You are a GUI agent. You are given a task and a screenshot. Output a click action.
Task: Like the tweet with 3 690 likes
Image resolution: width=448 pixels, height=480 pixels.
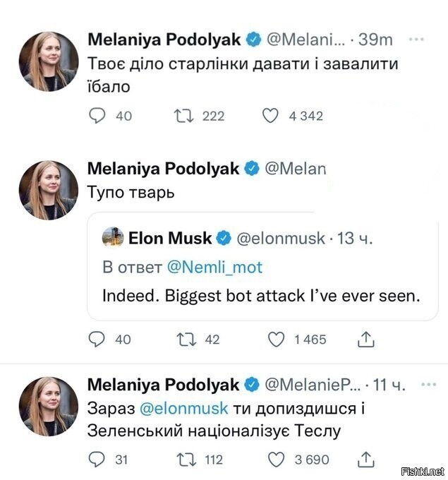(x=277, y=460)
